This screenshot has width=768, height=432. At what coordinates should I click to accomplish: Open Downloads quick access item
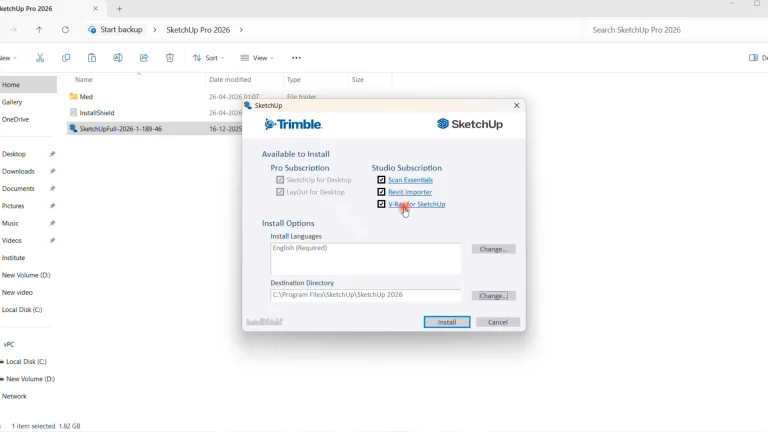18,171
